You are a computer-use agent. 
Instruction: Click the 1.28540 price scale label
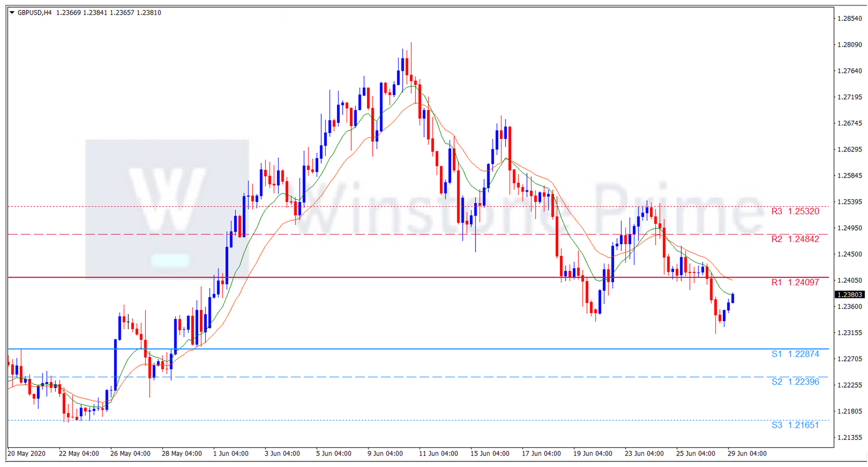click(x=850, y=18)
